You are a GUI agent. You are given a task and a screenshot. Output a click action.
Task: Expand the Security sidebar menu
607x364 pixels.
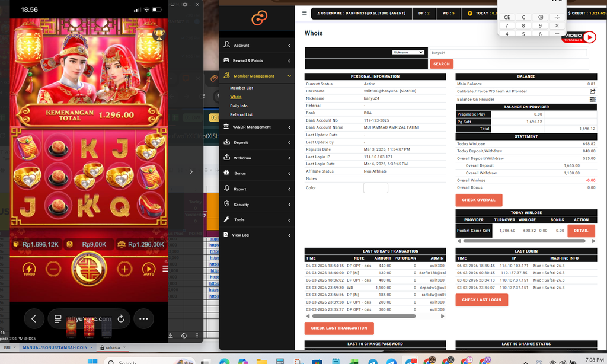257,205
